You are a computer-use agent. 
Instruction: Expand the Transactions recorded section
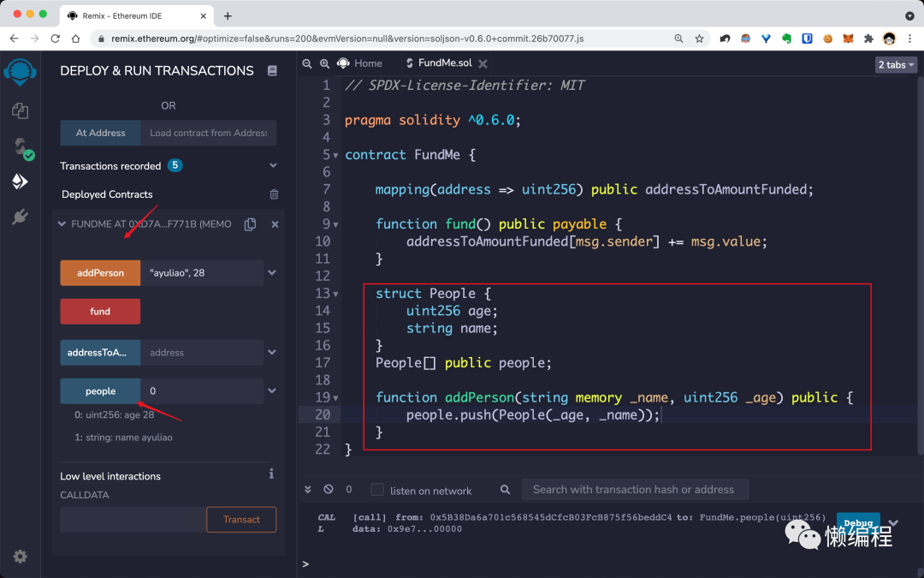click(x=273, y=166)
